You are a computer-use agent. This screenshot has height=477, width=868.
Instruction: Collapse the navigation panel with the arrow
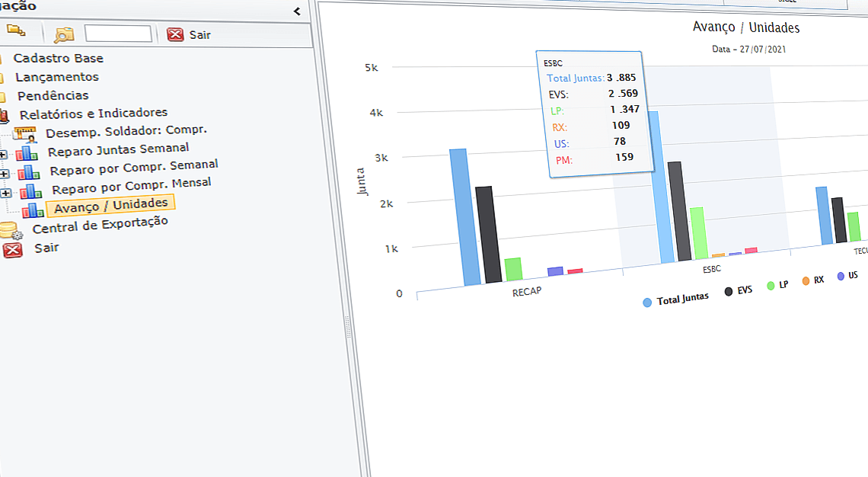point(297,11)
